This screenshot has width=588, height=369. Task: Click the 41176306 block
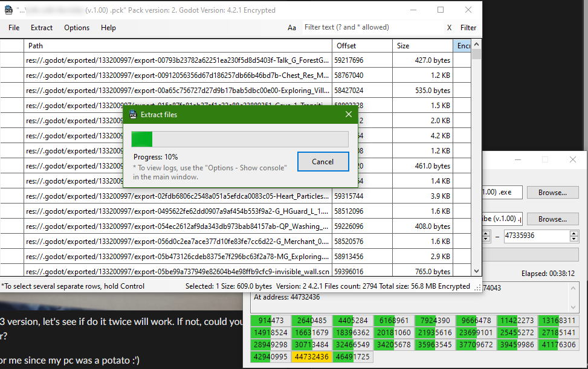click(558, 345)
